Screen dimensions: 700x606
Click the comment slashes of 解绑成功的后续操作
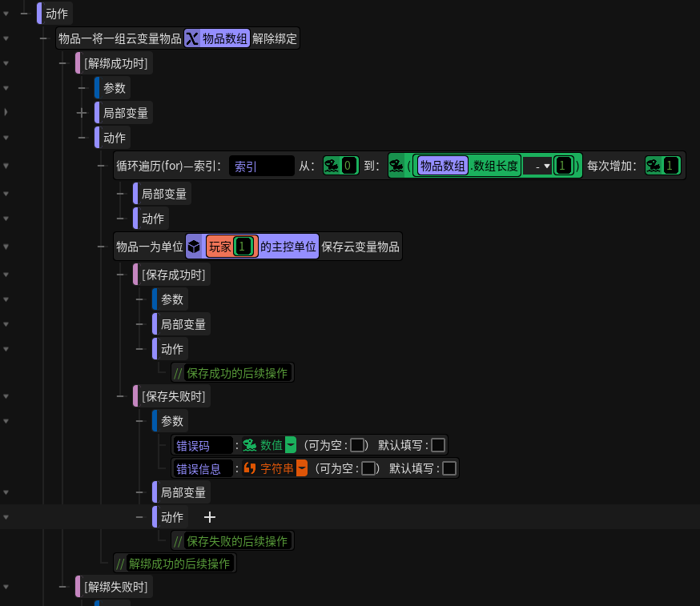pyautogui.click(x=120, y=564)
